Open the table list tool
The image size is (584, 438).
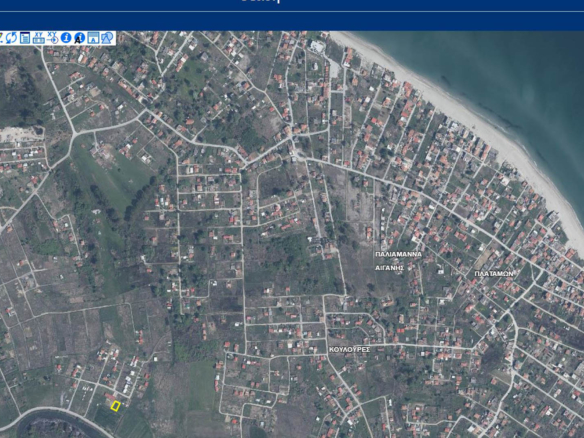pos(25,38)
